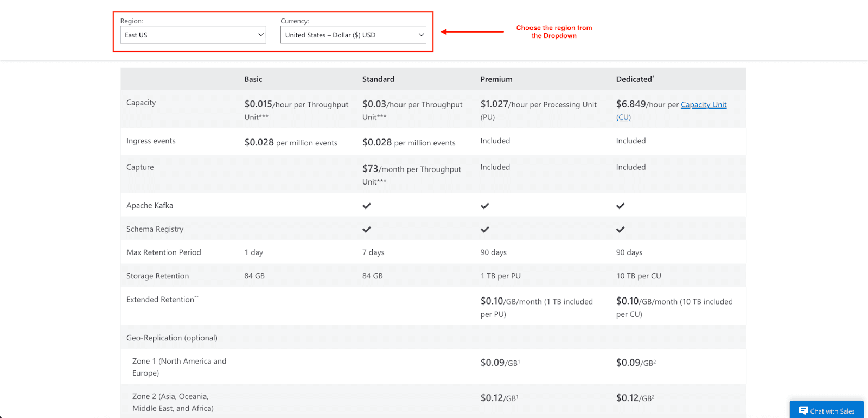Screen dimensions: 868x418
Task: Click the Schema Registry checkmark under Dedicated
Action: click(x=620, y=230)
